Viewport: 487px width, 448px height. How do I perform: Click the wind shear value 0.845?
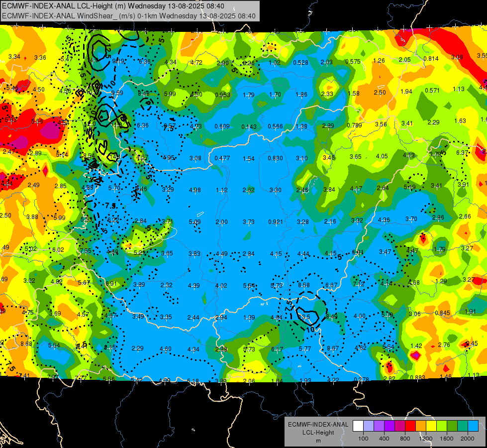pyautogui.click(x=442, y=313)
